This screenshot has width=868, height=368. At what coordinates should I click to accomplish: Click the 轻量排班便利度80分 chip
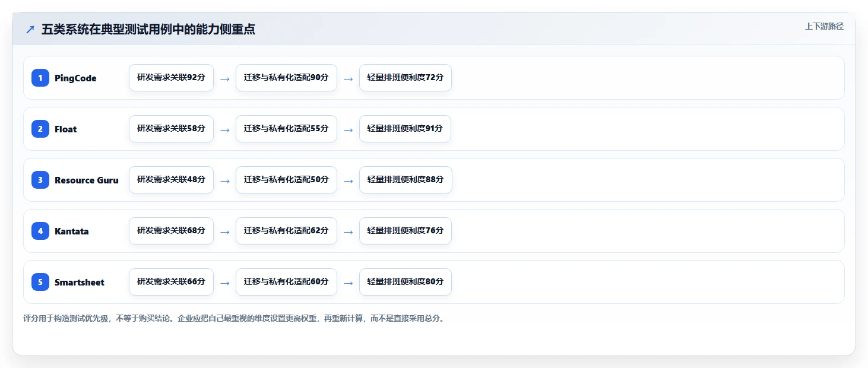pos(406,282)
